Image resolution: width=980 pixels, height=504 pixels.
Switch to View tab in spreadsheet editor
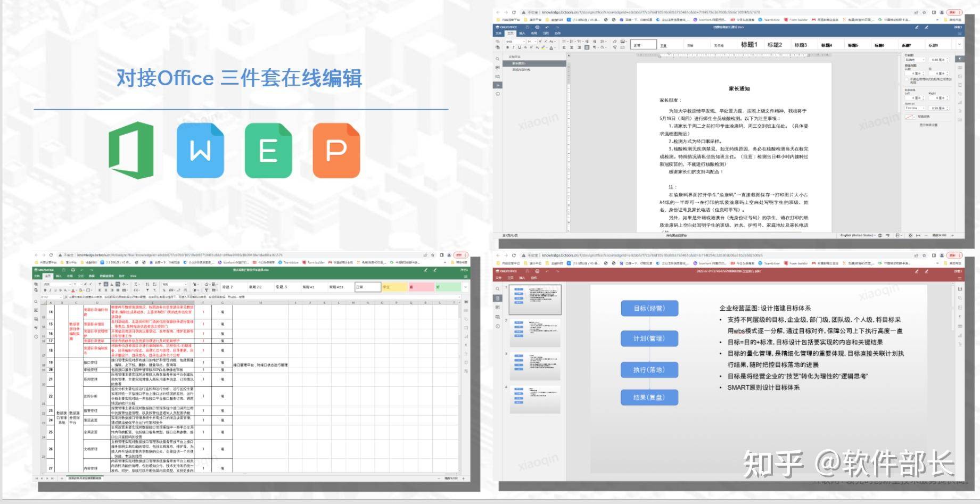133,276
